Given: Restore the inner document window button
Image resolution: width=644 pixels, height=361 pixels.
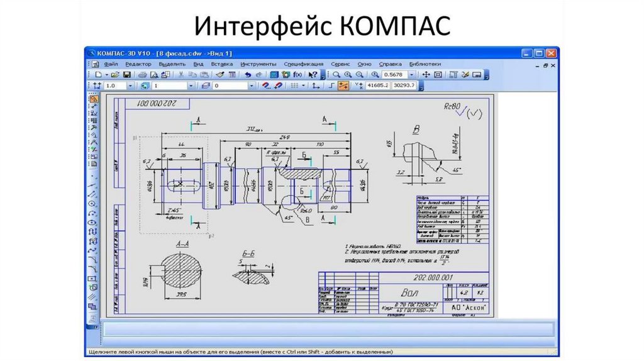Looking at the screenshot, I should click(x=545, y=65).
